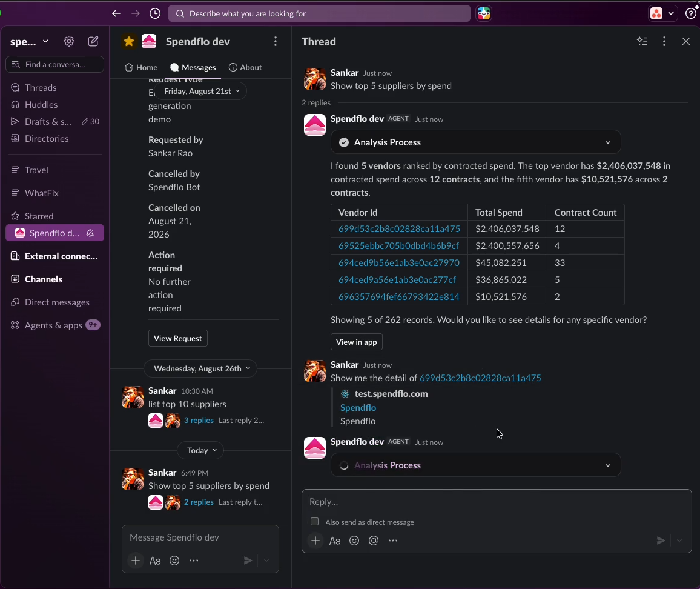Screen dimensions: 700x589
Task: Open emoji picker in channel composer
Action: click(x=174, y=561)
